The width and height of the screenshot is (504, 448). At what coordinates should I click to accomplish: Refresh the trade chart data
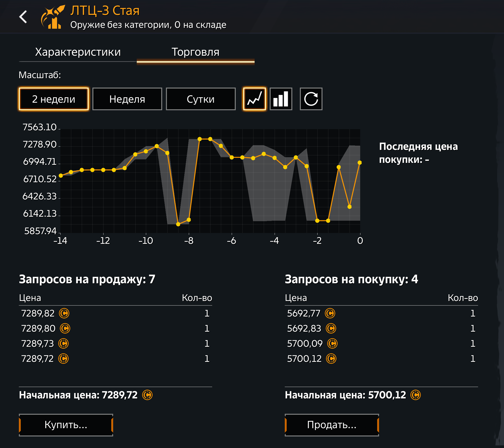pyautogui.click(x=311, y=99)
